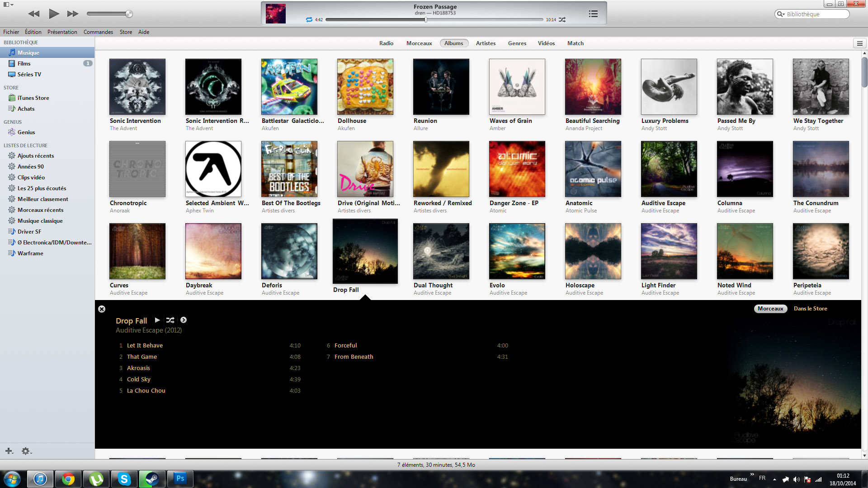Viewport: 868px width, 488px height.
Task: Open Achats in the sidebar
Action: (47, 109)
